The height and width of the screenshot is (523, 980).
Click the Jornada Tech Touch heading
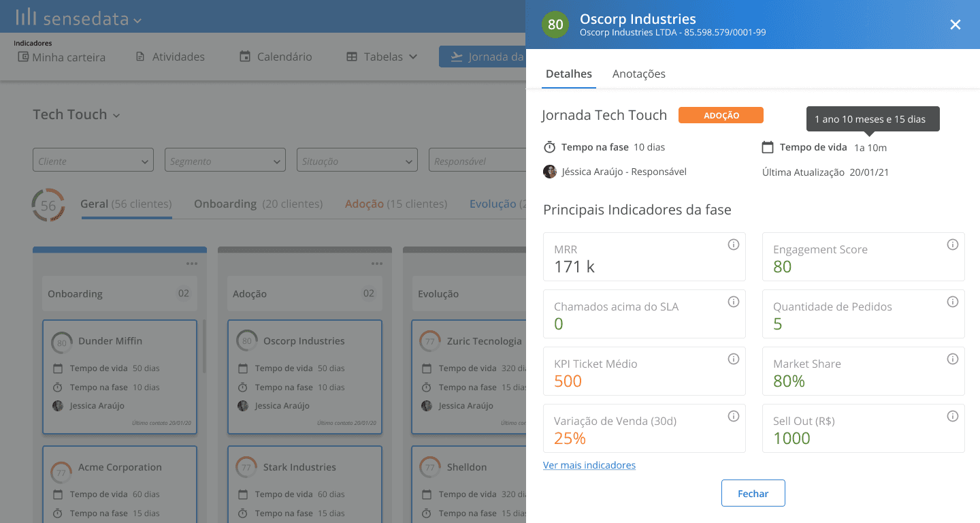point(604,115)
